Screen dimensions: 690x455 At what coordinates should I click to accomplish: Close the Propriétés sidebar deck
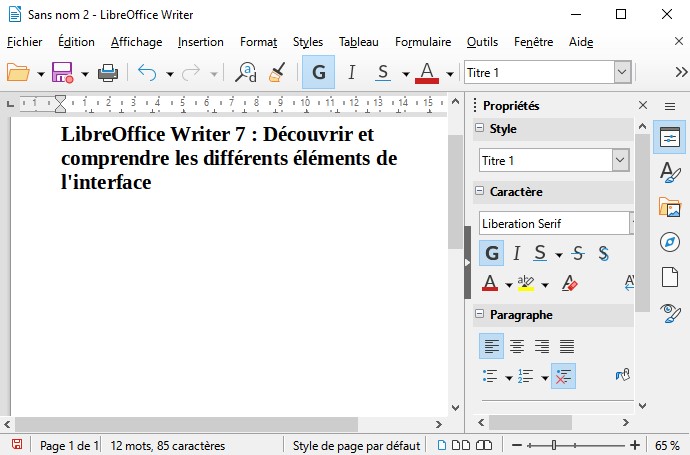[x=643, y=105]
